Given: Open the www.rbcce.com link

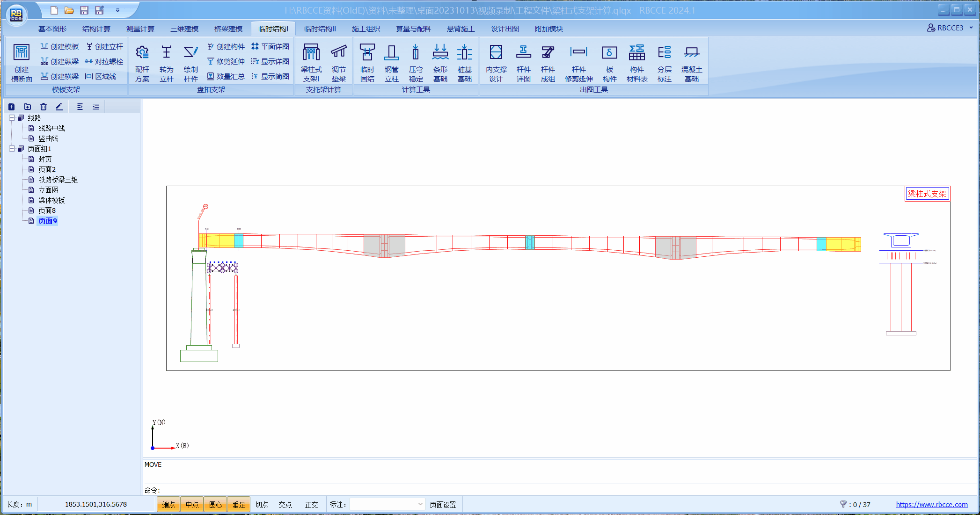Looking at the screenshot, I should (x=931, y=504).
